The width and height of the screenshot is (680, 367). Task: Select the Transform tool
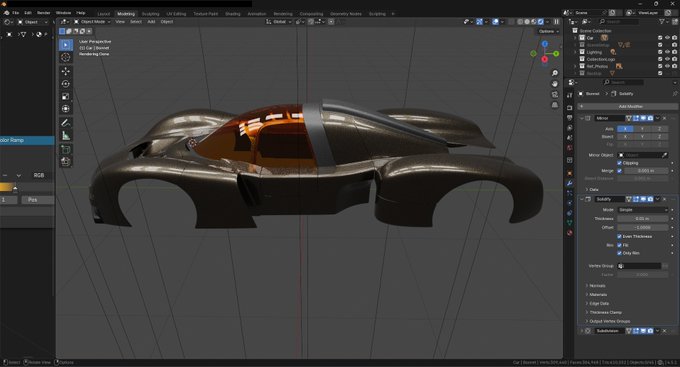pyautogui.click(x=65, y=109)
